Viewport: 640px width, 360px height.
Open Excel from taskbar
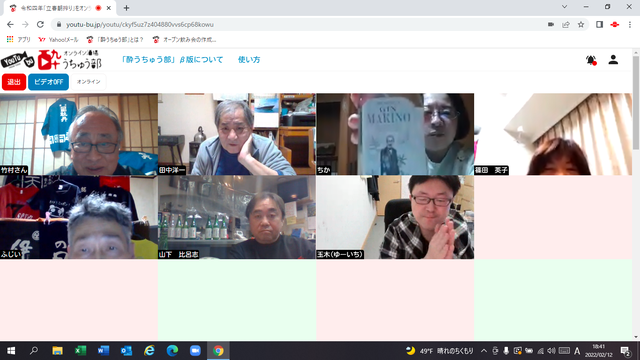[x=80, y=351]
